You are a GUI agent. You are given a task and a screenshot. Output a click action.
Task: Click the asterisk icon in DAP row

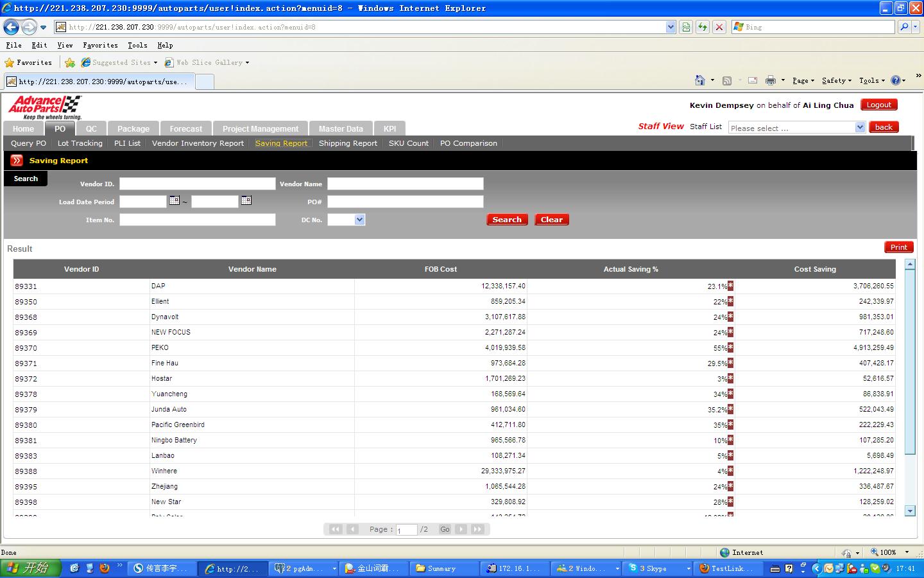pyautogui.click(x=730, y=286)
